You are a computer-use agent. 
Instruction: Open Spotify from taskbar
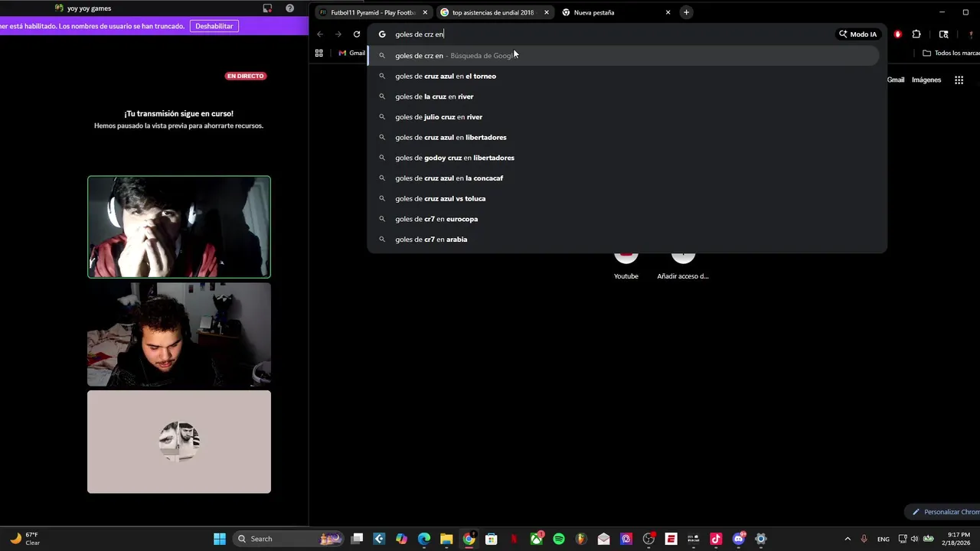(x=559, y=539)
